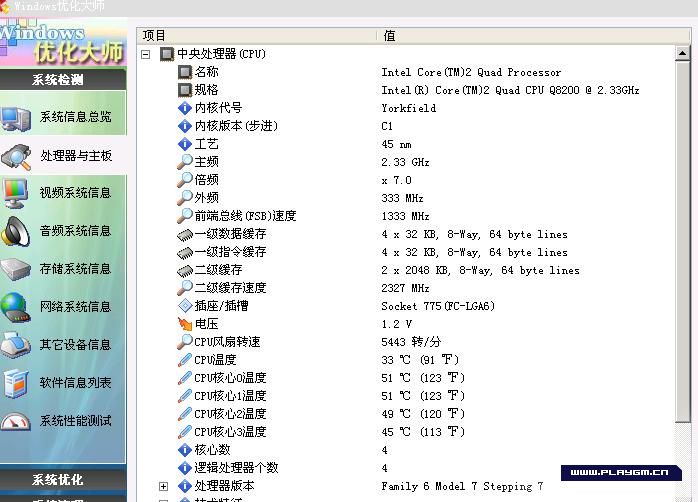The height and width of the screenshot is (502, 698).
Task: Click socket icon beside 插座/插槽
Action: coord(185,306)
